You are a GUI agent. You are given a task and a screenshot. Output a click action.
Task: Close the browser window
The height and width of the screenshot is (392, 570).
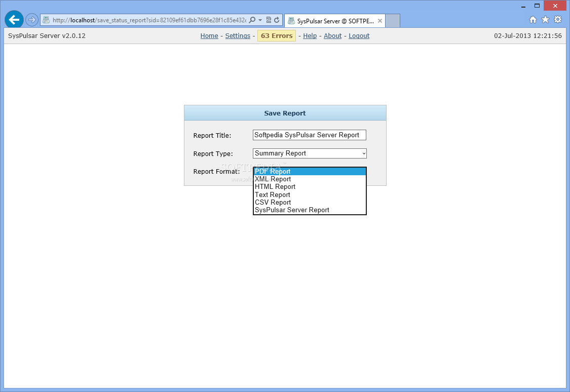(x=555, y=6)
